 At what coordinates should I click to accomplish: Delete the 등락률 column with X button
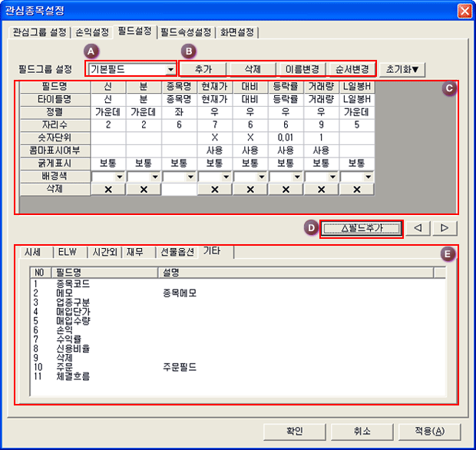click(x=286, y=189)
